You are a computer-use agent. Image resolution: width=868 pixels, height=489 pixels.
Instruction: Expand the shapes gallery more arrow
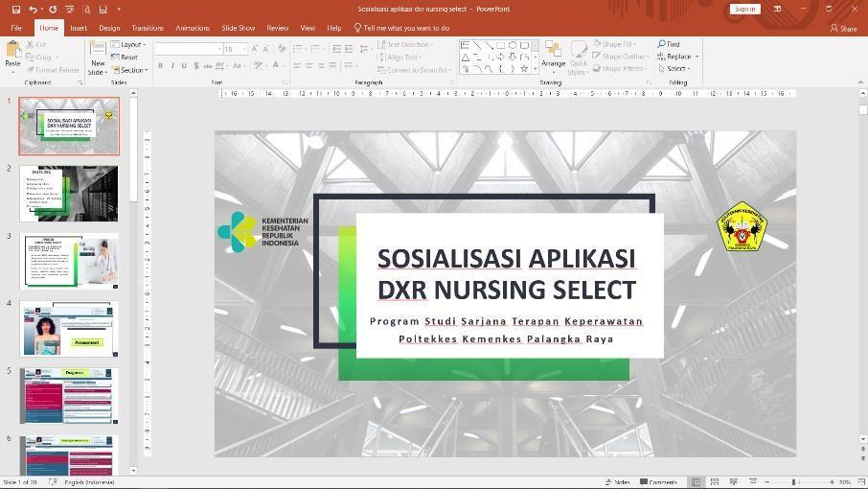pos(535,69)
